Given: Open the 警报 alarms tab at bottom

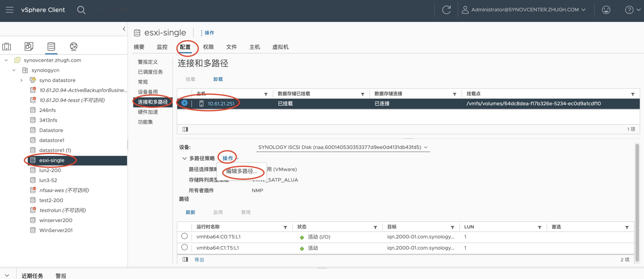Looking at the screenshot, I should point(61,275).
